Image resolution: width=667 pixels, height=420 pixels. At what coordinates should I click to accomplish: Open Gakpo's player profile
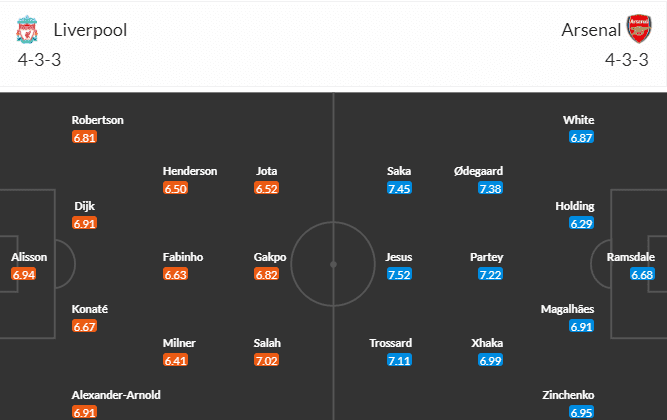[x=270, y=257]
